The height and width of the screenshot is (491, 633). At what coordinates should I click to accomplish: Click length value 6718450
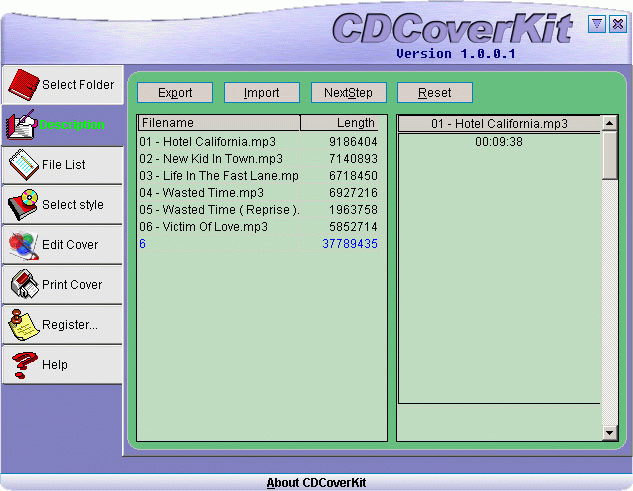(353, 176)
